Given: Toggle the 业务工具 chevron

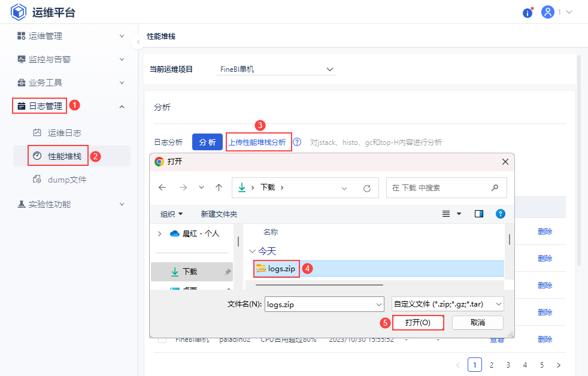Looking at the screenshot, I should click(x=122, y=83).
